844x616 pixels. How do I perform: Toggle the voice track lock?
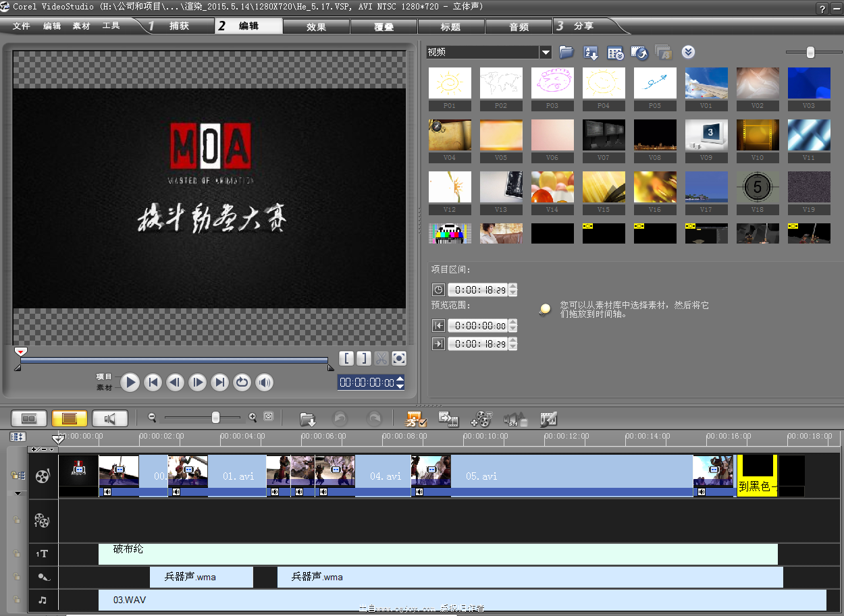[x=18, y=577]
